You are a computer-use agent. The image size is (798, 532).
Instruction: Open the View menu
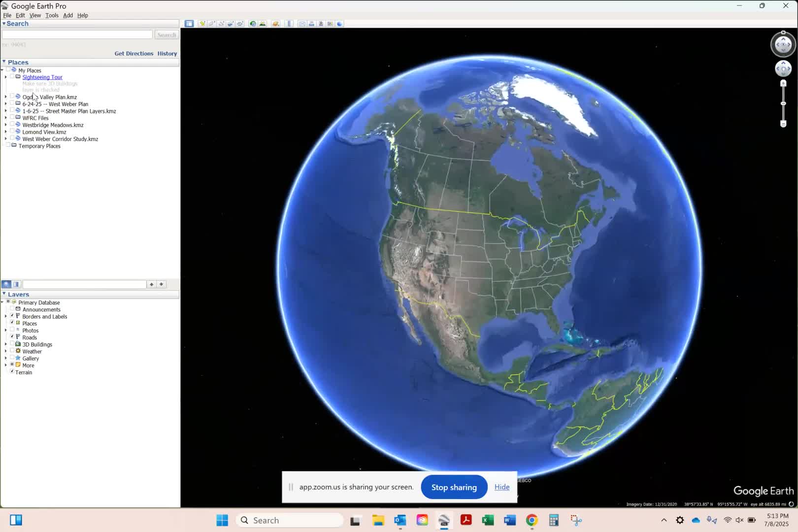[x=35, y=15]
